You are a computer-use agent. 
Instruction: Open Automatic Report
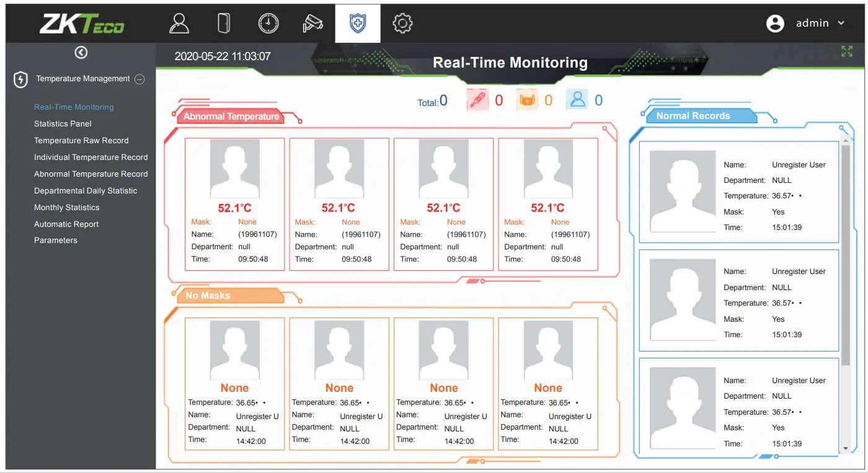point(66,224)
